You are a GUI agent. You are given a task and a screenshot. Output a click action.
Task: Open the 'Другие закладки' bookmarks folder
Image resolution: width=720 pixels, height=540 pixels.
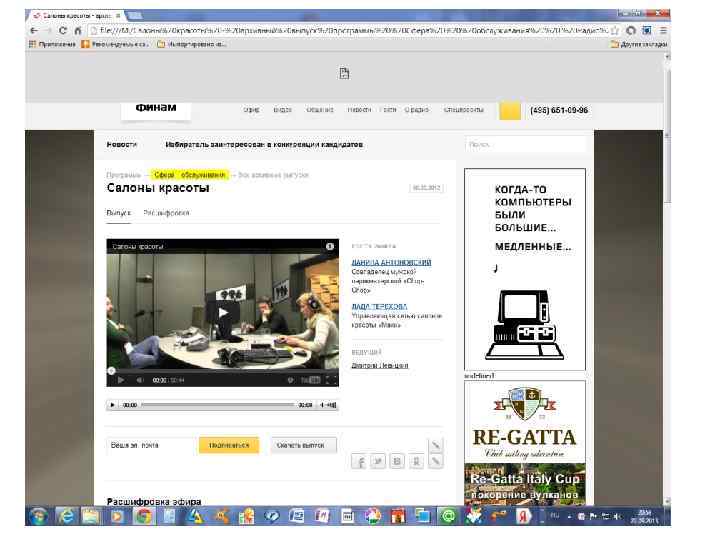[x=639, y=44]
